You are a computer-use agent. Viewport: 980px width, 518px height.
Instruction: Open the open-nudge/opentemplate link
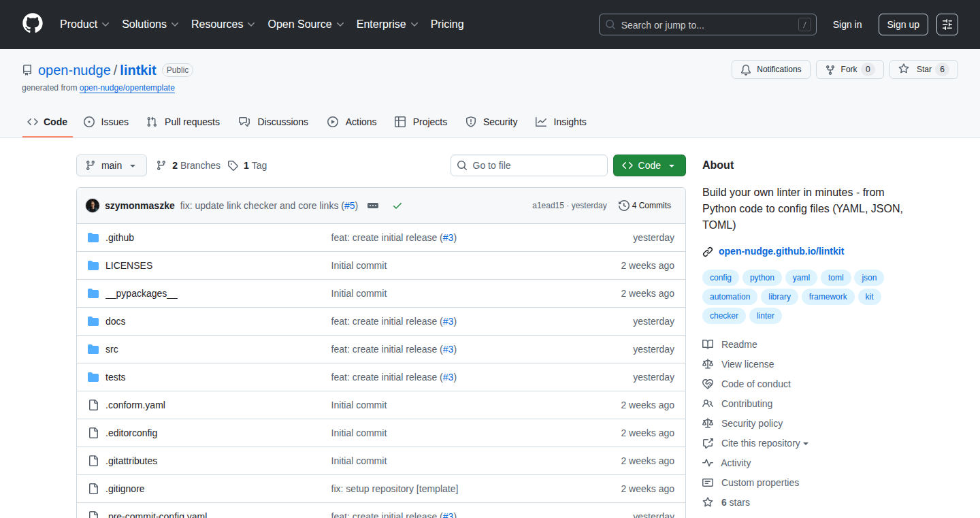[x=127, y=88]
